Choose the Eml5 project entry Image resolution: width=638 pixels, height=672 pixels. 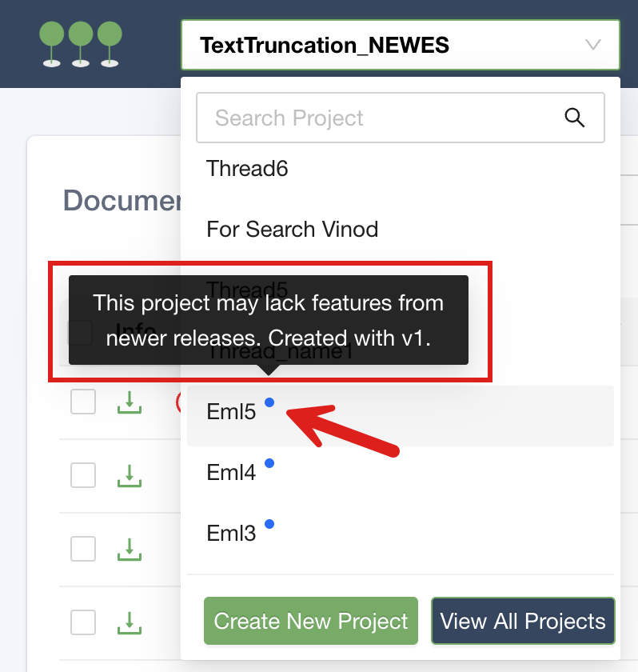(231, 411)
